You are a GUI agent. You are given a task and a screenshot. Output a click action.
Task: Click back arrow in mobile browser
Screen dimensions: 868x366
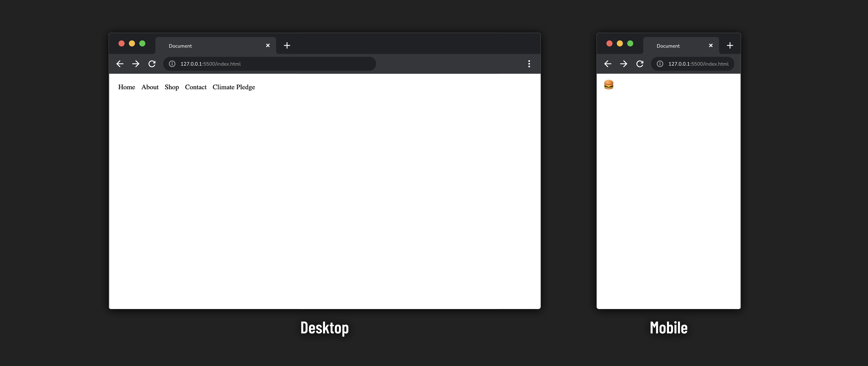pyautogui.click(x=608, y=64)
